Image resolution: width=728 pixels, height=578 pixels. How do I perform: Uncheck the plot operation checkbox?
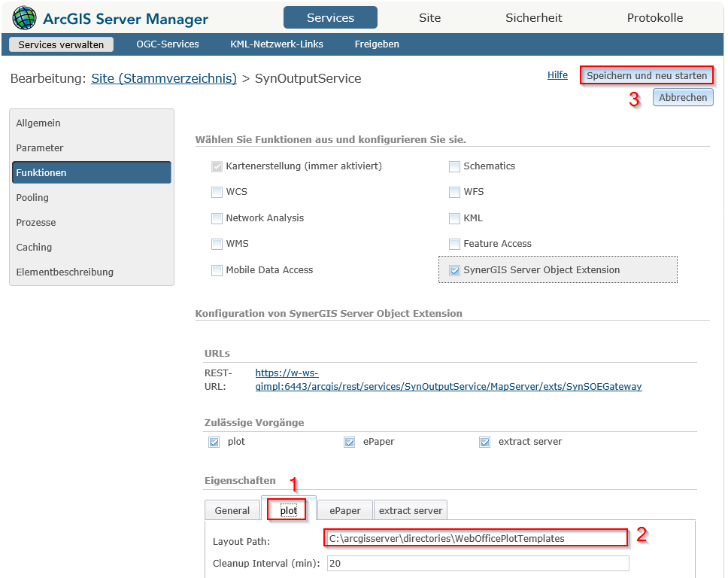click(214, 443)
